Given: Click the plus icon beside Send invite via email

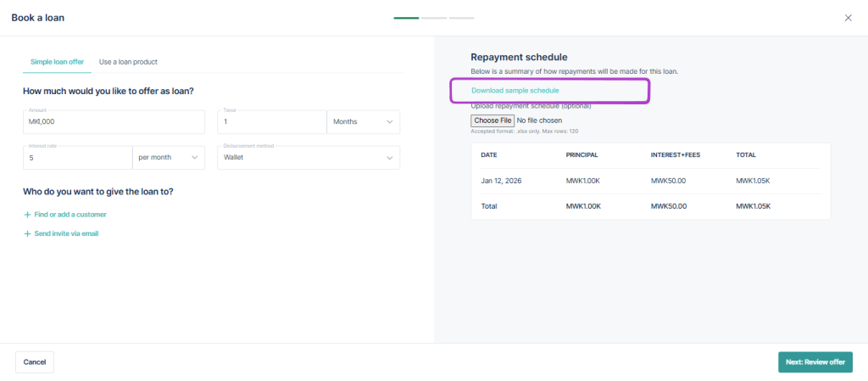Looking at the screenshot, I should (x=27, y=233).
